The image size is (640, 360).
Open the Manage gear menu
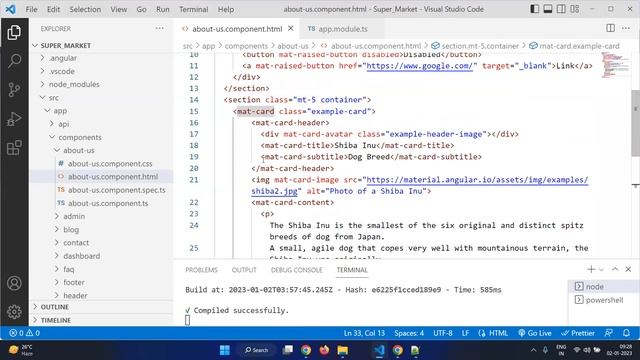pyautogui.click(x=14, y=311)
